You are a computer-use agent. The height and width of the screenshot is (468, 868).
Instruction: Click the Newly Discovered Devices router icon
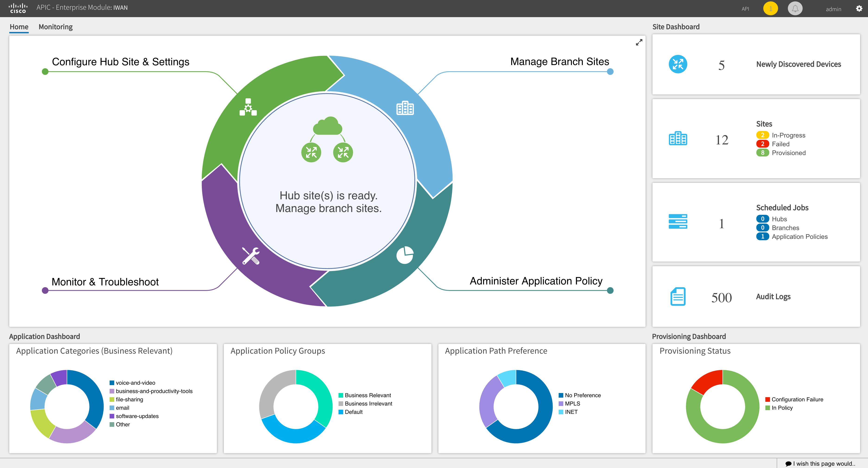click(678, 64)
